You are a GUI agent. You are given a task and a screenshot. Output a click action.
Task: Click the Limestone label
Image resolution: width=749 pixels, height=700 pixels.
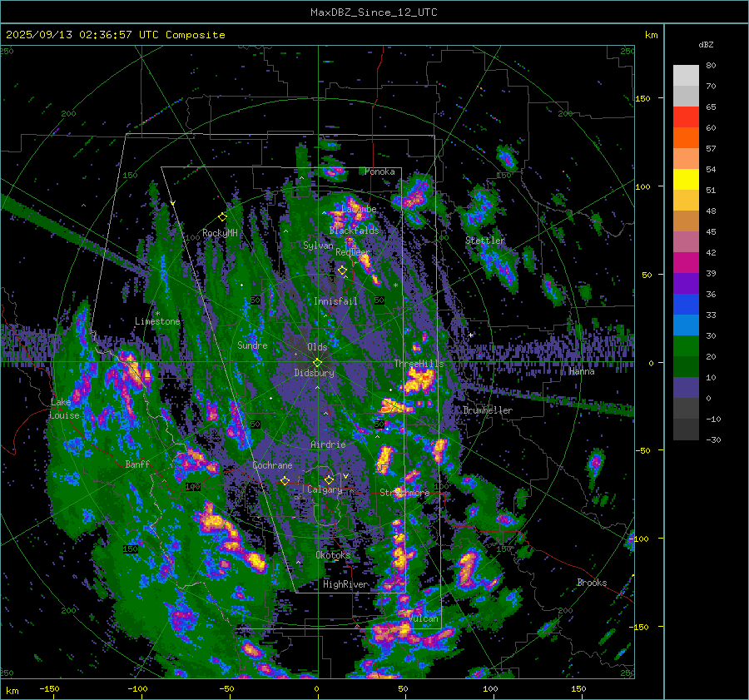157,321
